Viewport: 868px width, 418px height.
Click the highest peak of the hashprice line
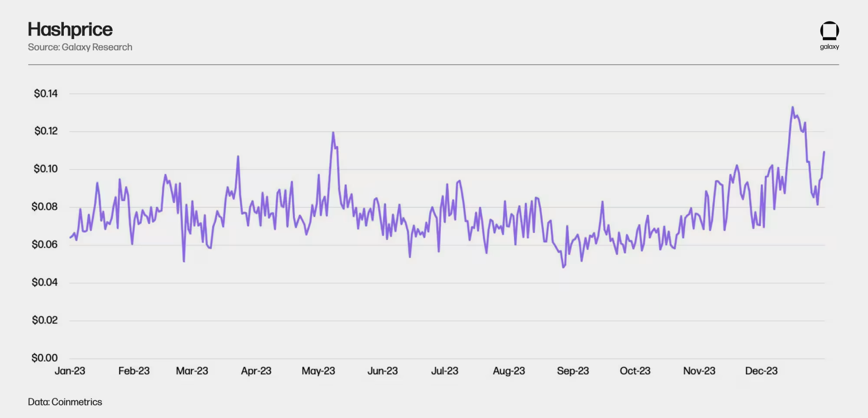tap(792, 107)
